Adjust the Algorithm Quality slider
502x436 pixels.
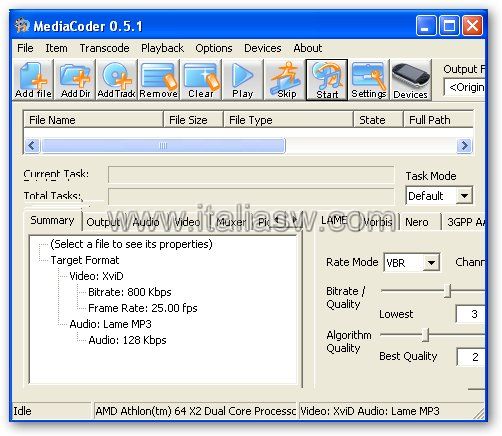pos(425,335)
